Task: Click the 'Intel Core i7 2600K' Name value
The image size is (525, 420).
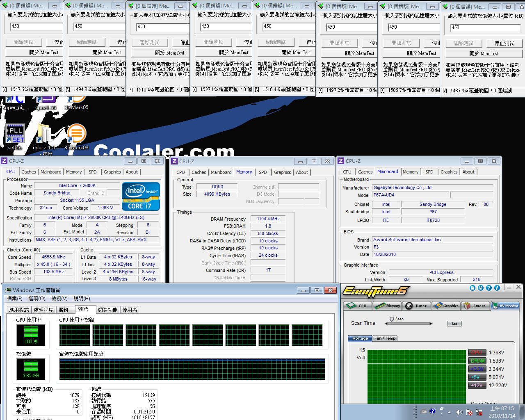Action: pos(77,185)
